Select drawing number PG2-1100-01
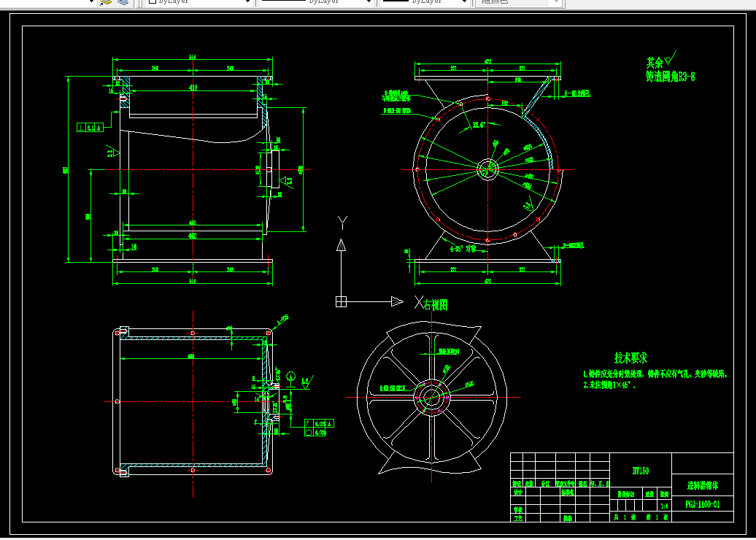Image resolution: width=756 pixels, height=540 pixels. point(703,504)
